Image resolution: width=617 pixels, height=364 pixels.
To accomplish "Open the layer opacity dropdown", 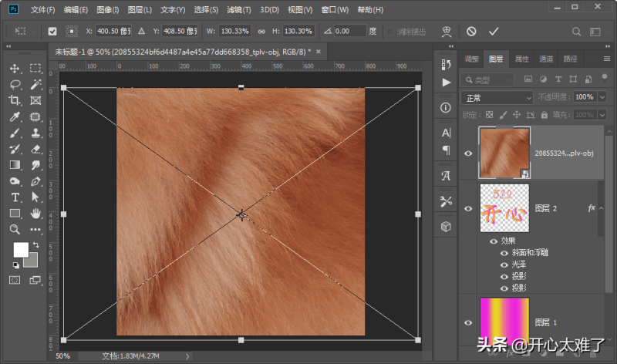I will pyautogui.click(x=600, y=97).
